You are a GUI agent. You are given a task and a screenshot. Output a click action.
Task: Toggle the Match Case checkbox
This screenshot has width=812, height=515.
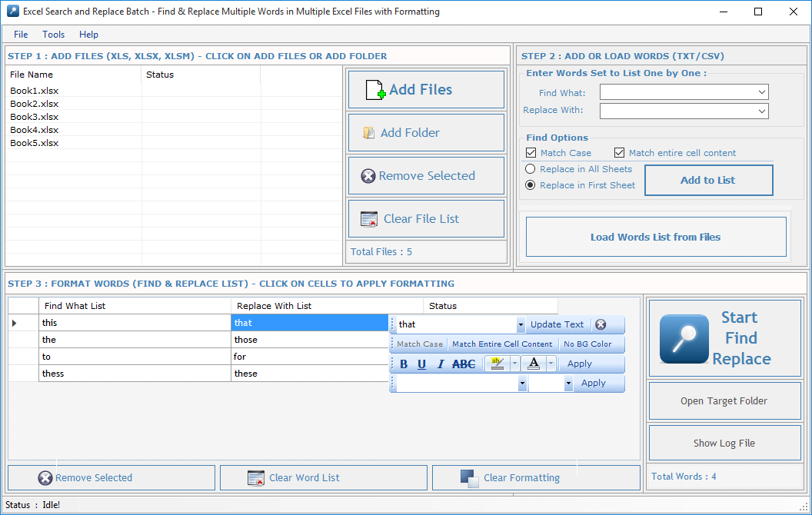point(531,153)
